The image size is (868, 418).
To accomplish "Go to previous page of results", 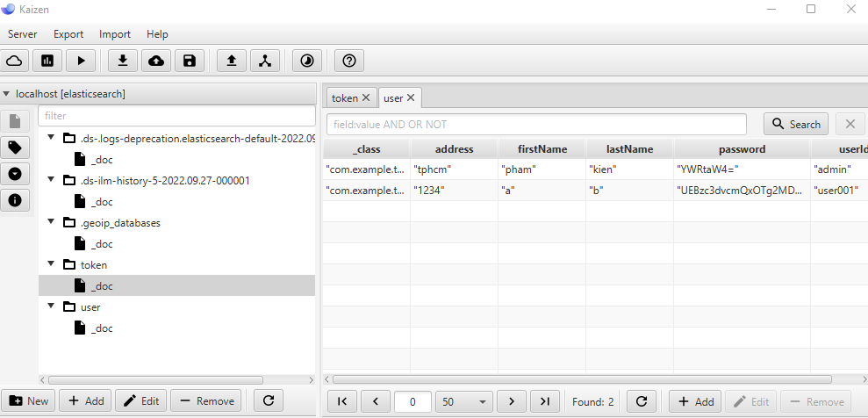I will (376, 401).
